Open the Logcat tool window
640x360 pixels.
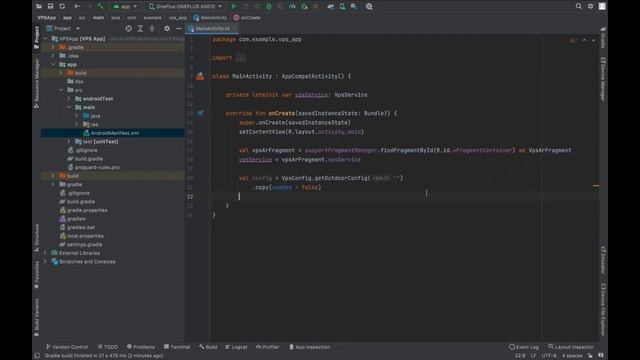point(236,347)
